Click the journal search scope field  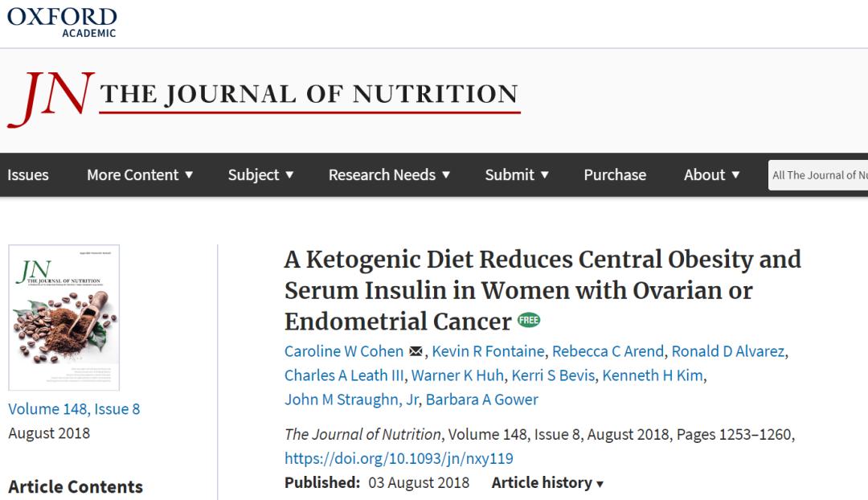coord(818,175)
